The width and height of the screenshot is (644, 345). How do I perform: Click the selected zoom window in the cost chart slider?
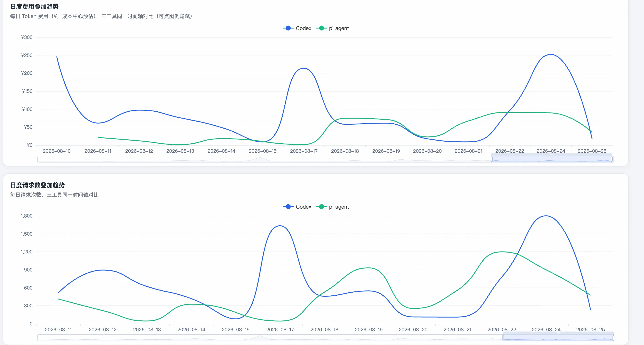pos(552,159)
